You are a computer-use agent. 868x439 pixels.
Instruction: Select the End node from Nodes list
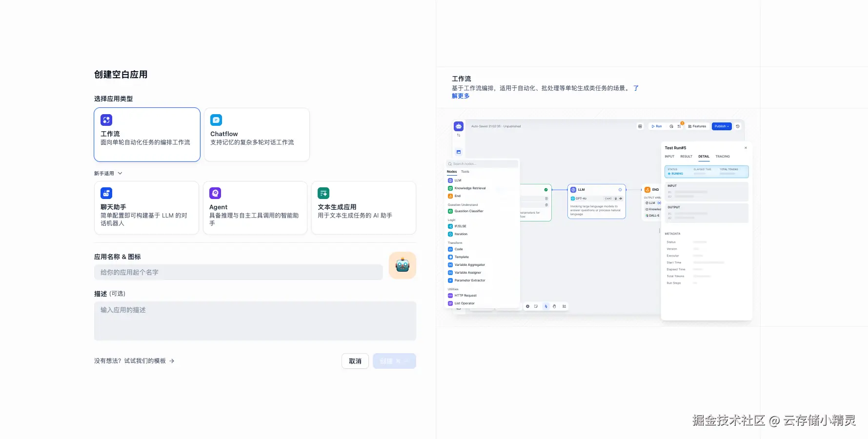pyautogui.click(x=457, y=196)
